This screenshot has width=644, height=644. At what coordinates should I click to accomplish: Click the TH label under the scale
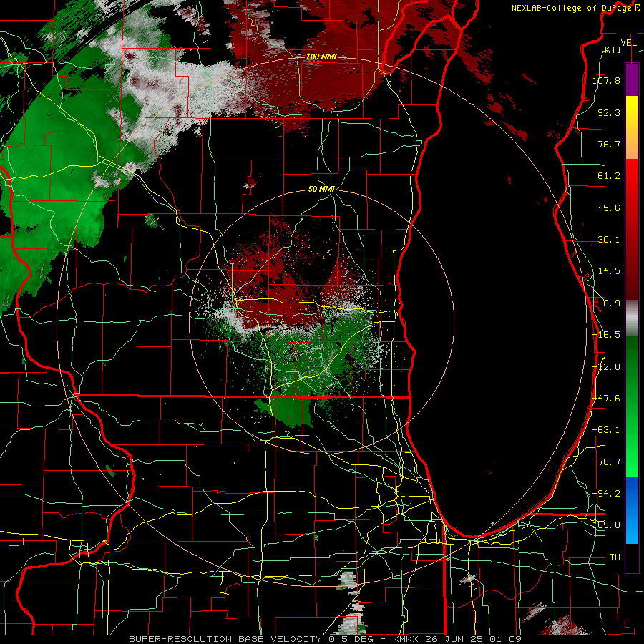pos(615,557)
